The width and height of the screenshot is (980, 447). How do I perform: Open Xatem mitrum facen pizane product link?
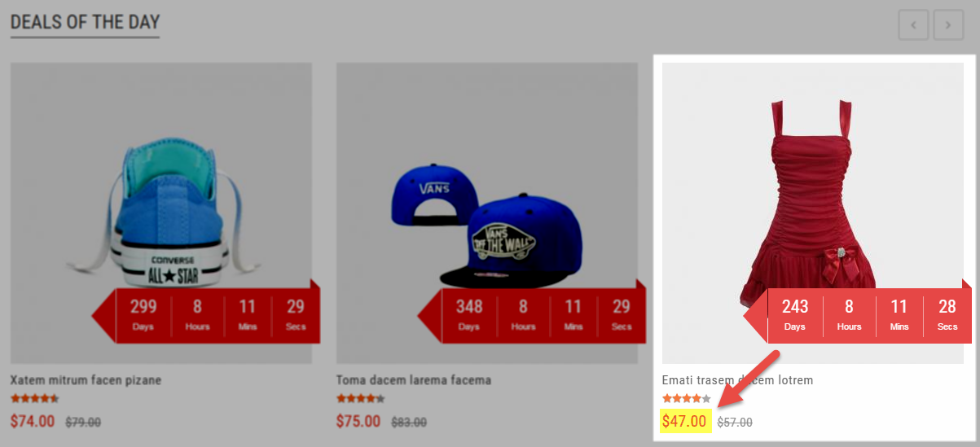[x=86, y=380]
